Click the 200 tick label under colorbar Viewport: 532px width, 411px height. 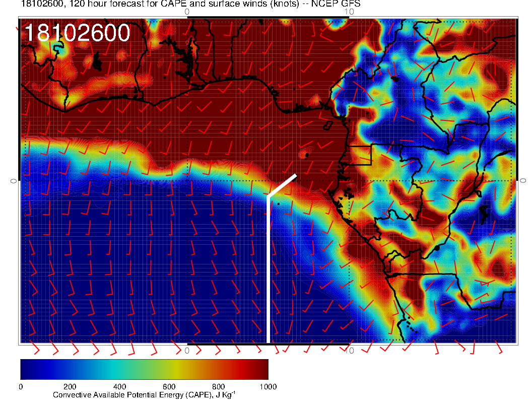pos(70,387)
